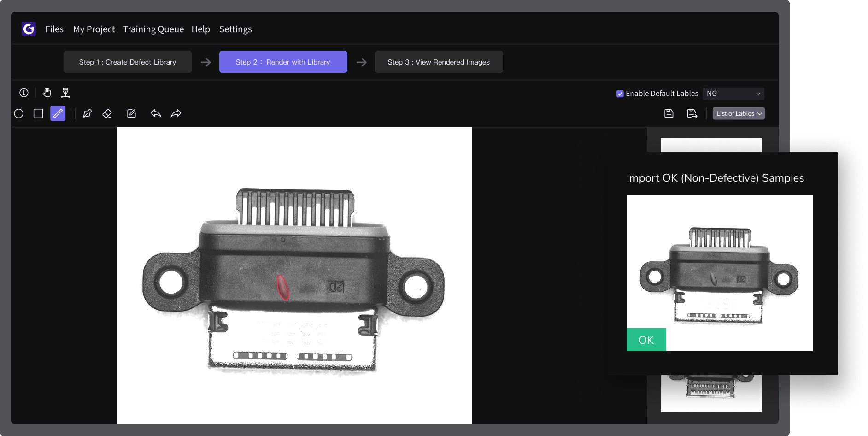Click the edit annotation icon

click(x=131, y=113)
